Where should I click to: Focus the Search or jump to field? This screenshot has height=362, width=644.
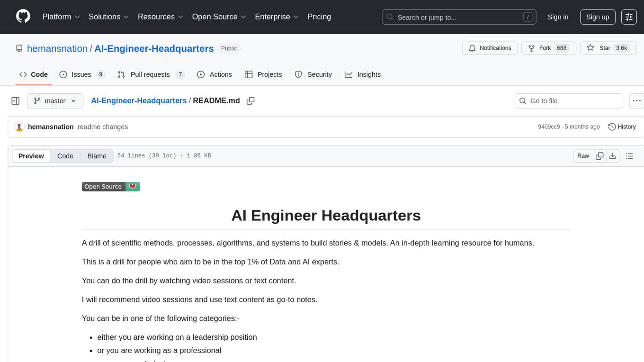459,17
